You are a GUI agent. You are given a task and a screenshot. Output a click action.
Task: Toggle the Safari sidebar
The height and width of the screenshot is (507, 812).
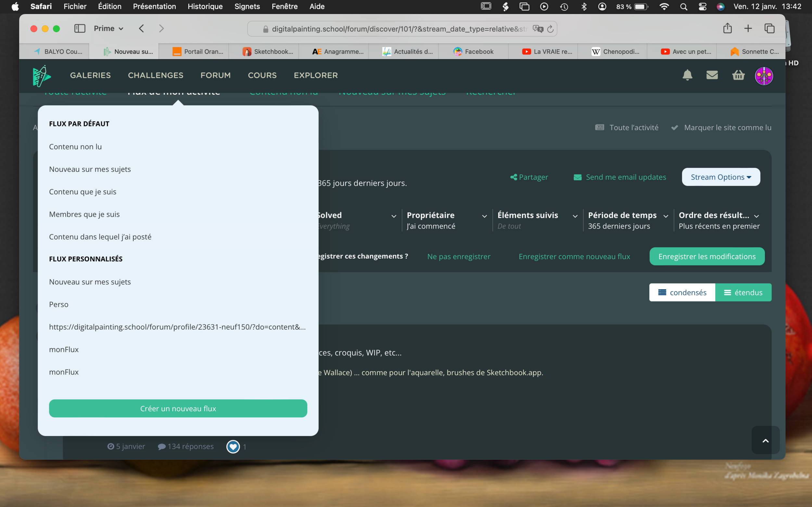(x=80, y=29)
